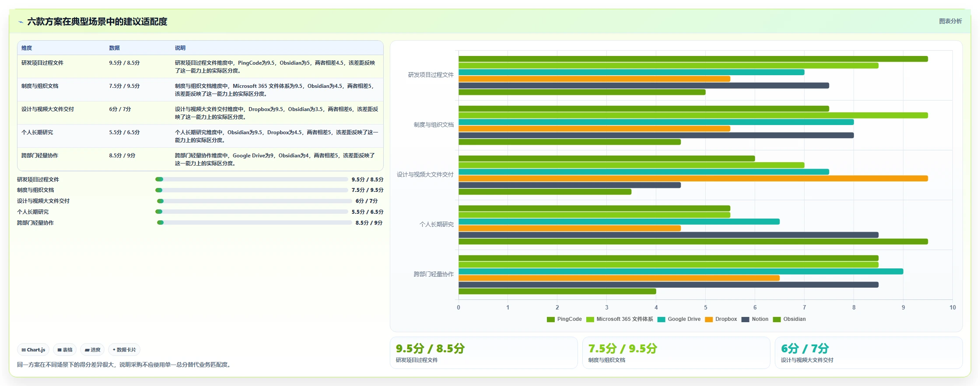Click table value 6分 / 7分
This screenshot has width=980, height=386.
[x=120, y=109]
